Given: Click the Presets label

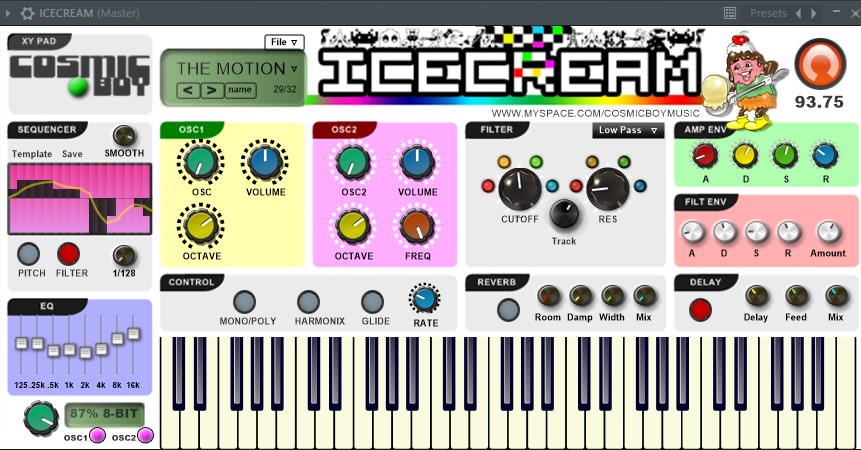Looking at the screenshot, I should point(768,13).
